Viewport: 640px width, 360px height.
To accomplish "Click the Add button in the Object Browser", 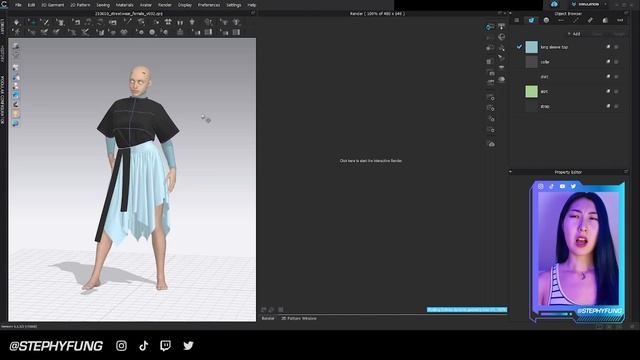I will coord(574,34).
